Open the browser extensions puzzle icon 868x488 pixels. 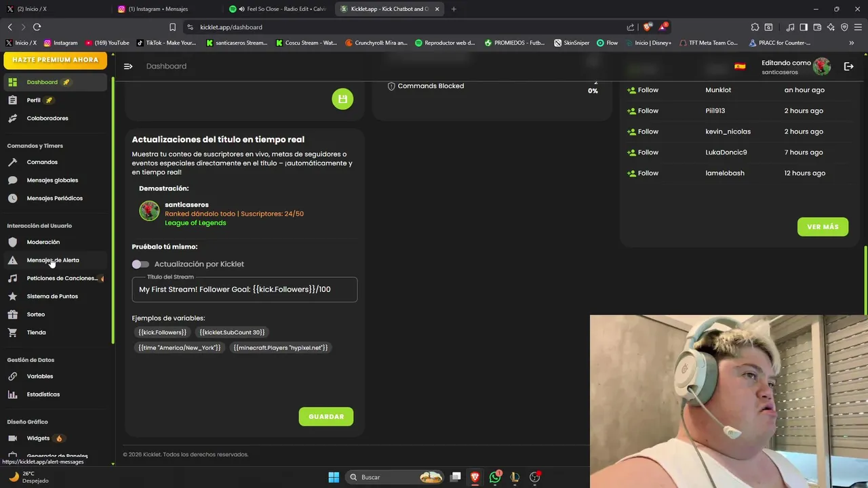point(755,27)
